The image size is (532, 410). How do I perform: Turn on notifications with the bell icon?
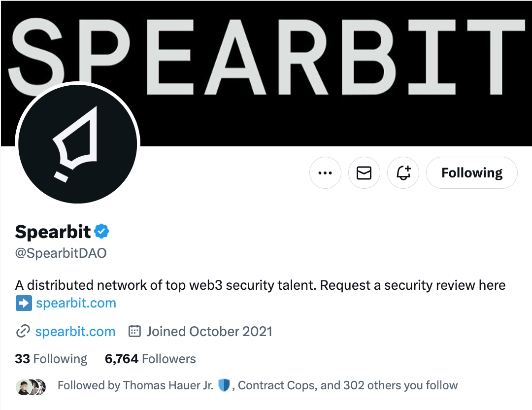403,173
